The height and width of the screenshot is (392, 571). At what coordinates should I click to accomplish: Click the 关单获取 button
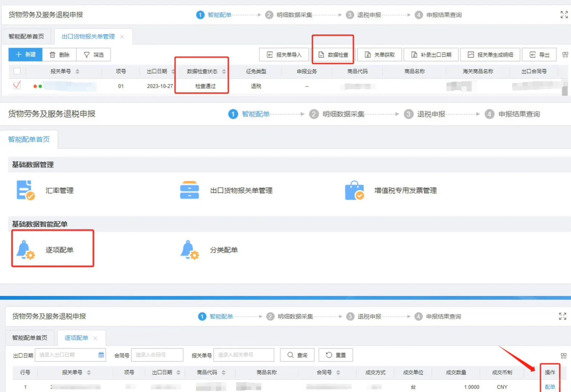[x=379, y=54]
